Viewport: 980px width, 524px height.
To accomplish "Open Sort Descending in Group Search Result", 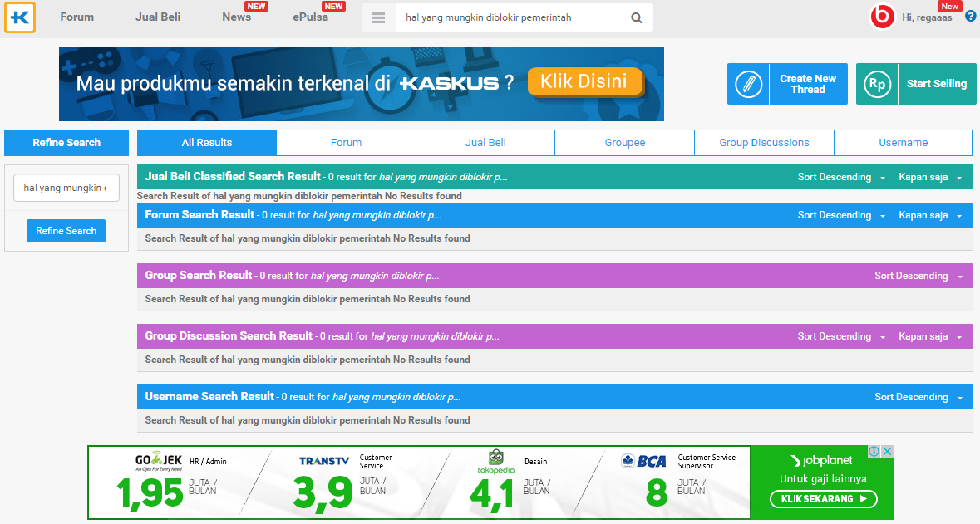I will click(918, 276).
